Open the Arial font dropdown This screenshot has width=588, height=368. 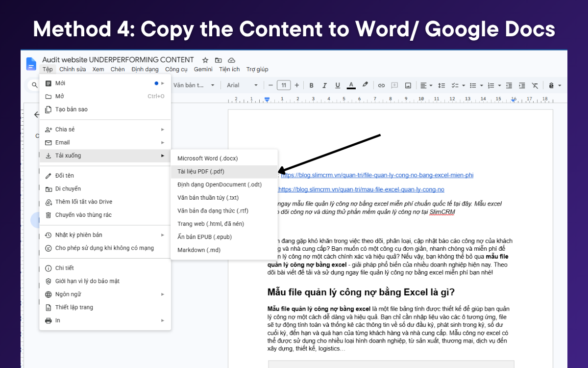click(x=242, y=85)
